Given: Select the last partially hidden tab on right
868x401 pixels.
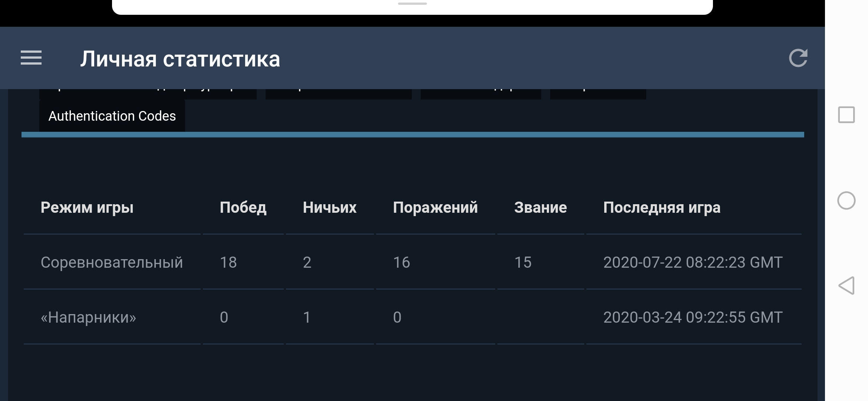Looking at the screenshot, I should tap(598, 94).
